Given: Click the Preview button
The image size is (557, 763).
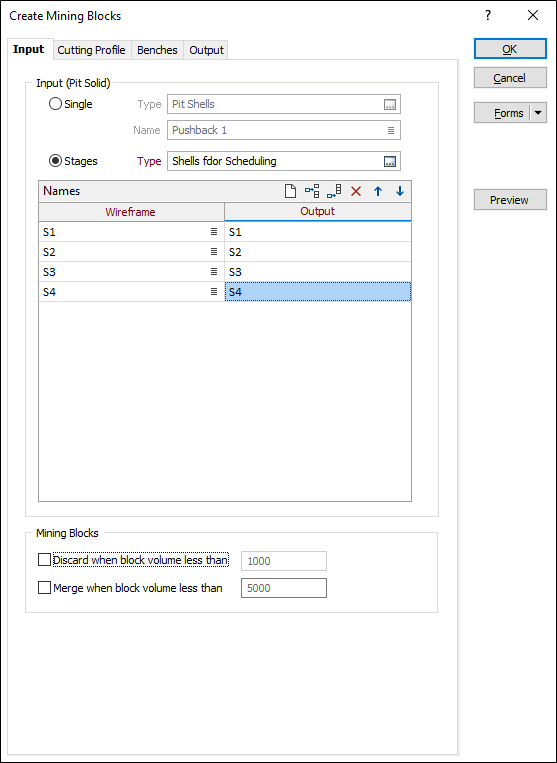Looking at the screenshot, I should click(510, 200).
